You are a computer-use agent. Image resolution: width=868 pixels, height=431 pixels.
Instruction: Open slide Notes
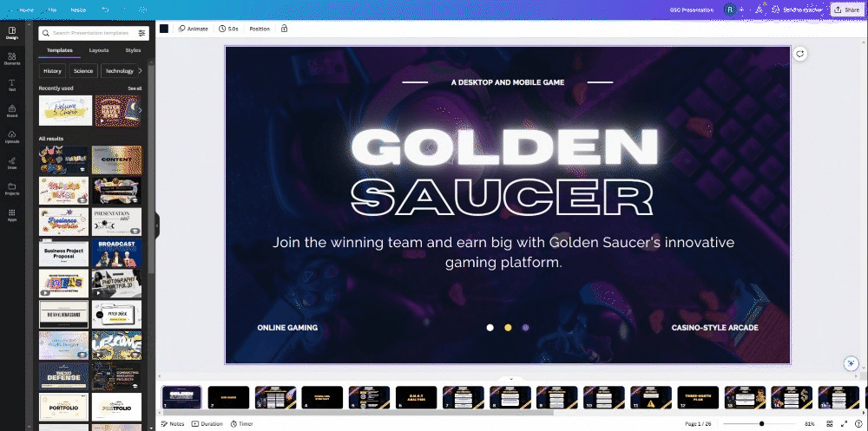tap(173, 424)
